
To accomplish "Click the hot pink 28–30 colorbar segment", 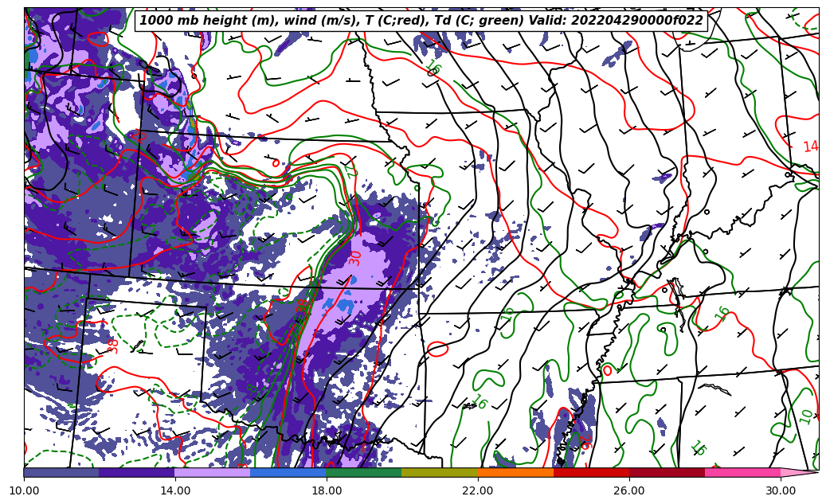I will click(742, 472).
